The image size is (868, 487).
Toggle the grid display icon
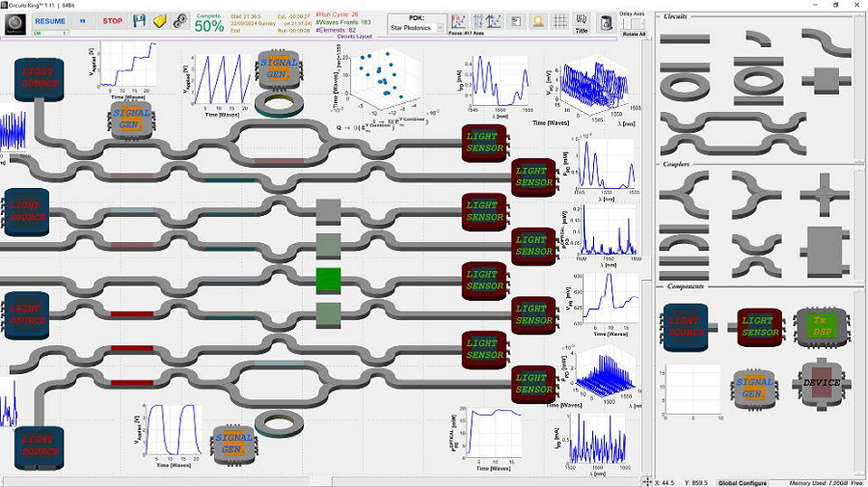(x=559, y=21)
